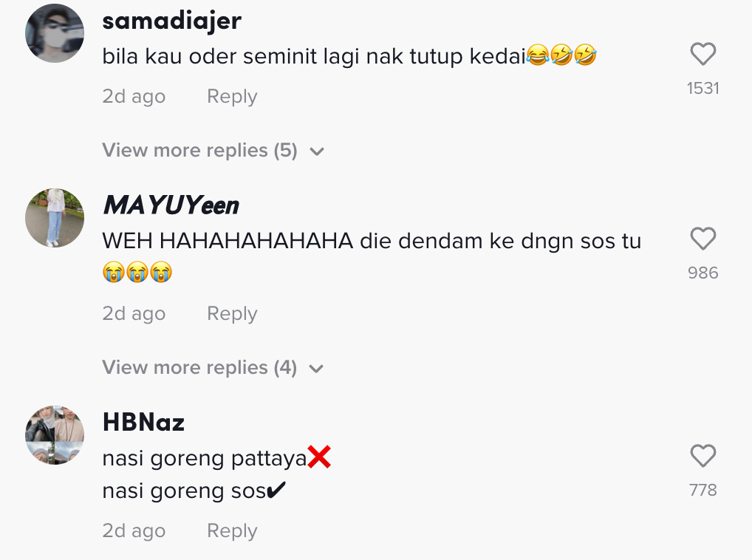752x560 pixels.
Task: Like samadiajer's comment with the heart icon
Action: 703,54
